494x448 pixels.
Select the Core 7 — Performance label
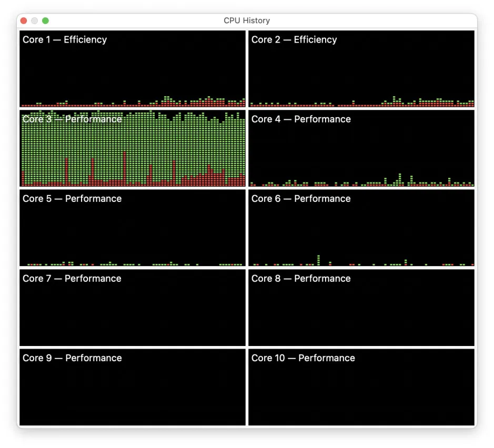[72, 278]
